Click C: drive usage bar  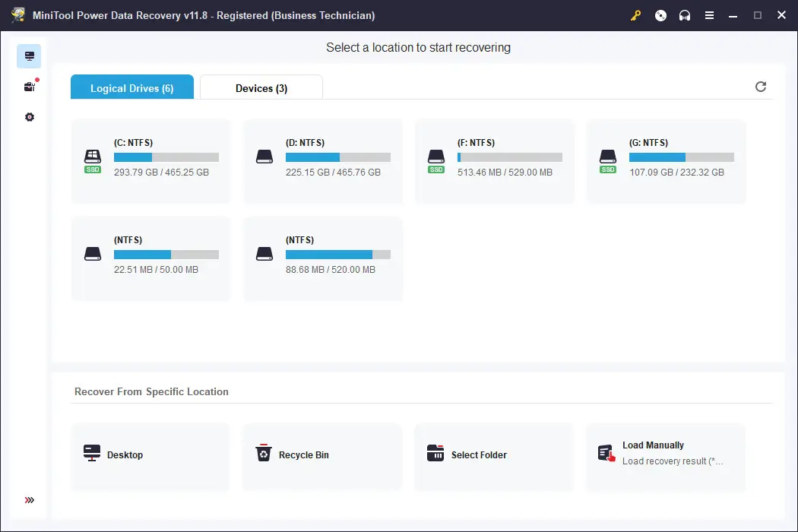coord(166,157)
